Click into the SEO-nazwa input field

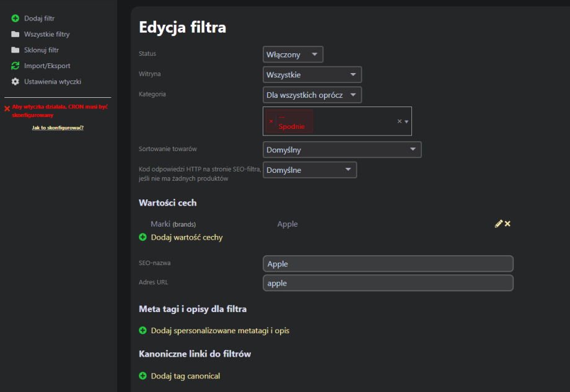pyautogui.click(x=388, y=264)
